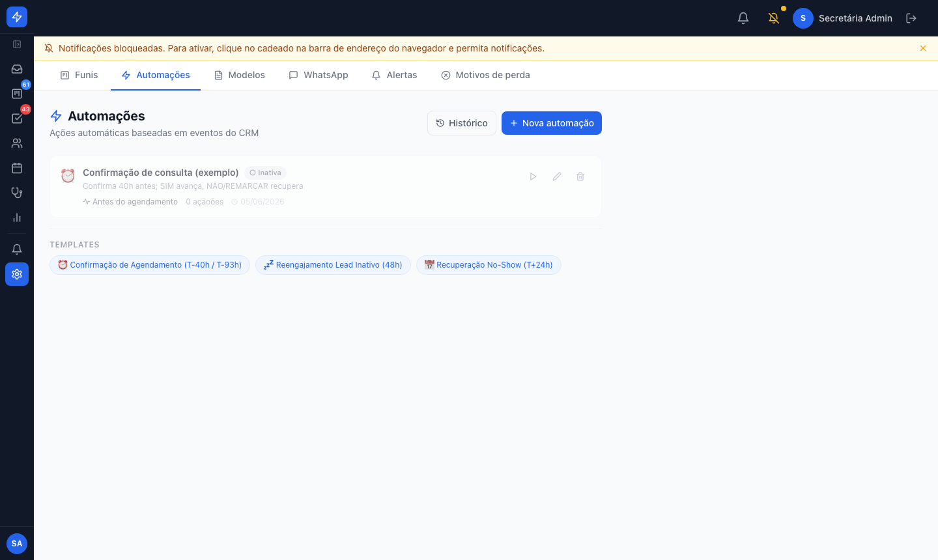Viewport: 938px width, 560px height.
Task: Choose Confirmação de Agendamento (T-40h / T-93h) template
Action: coord(150,265)
